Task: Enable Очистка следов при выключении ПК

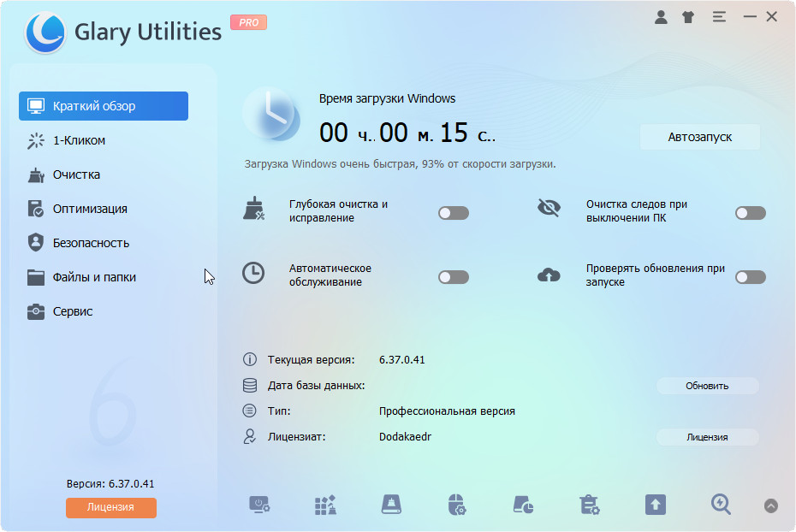Action: (750, 212)
